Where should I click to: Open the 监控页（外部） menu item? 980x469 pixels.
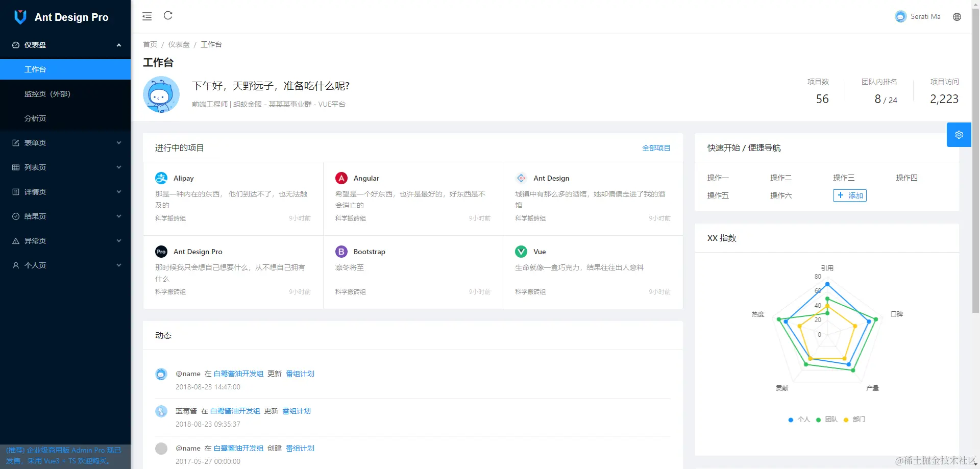point(65,94)
